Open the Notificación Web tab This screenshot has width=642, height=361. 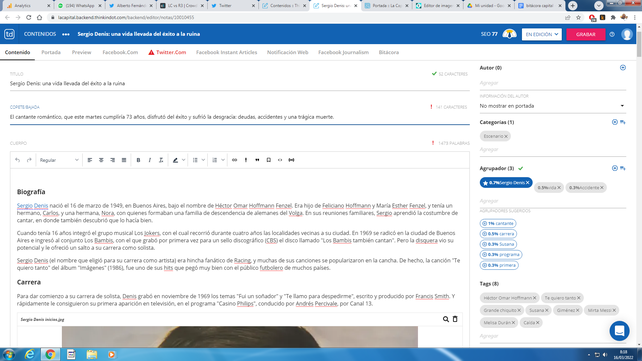287,52
